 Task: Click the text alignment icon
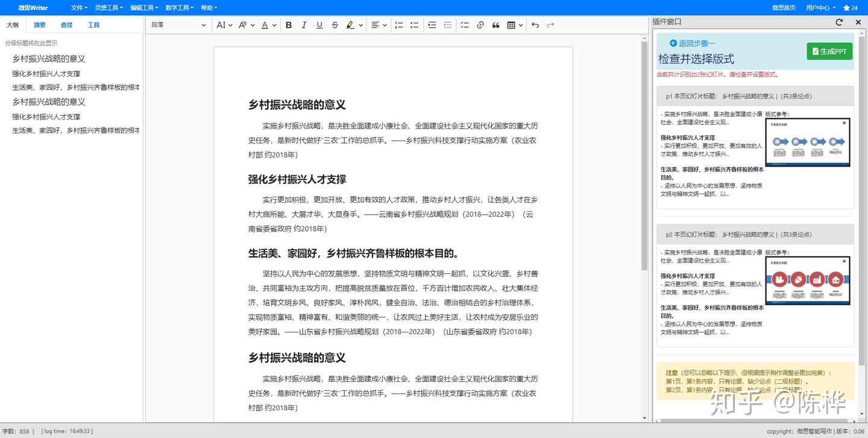[x=375, y=25]
